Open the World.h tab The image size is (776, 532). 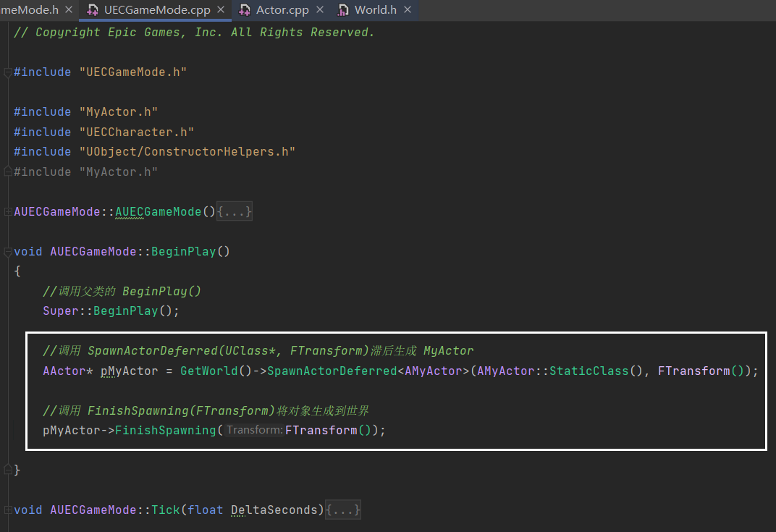point(375,10)
